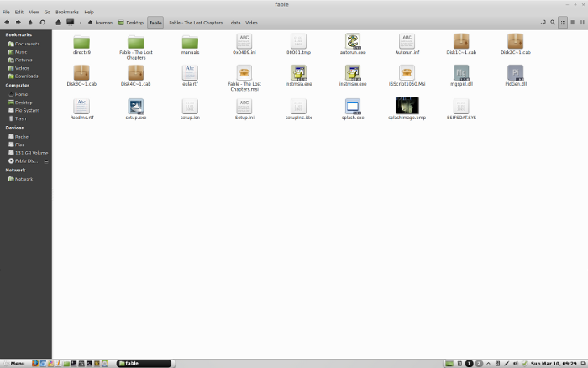
Task: Select the Autorun.inf file
Action: [407, 45]
